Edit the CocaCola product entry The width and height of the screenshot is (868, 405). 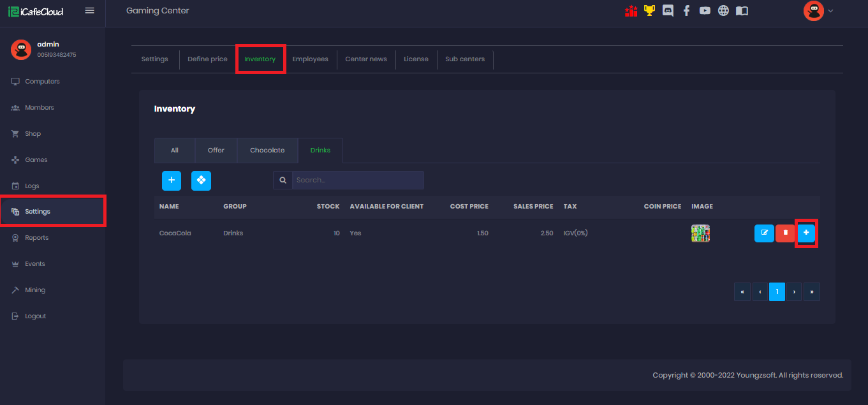764,233
